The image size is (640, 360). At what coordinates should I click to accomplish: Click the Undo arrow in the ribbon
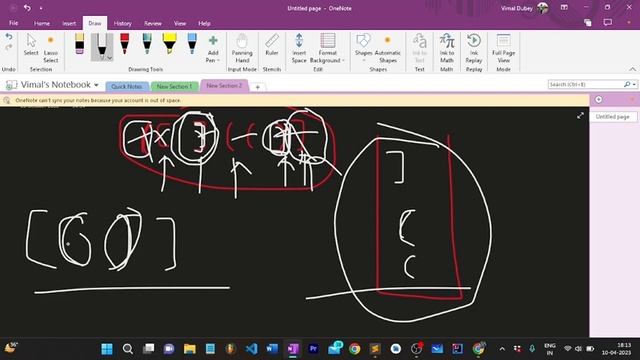(x=9, y=37)
